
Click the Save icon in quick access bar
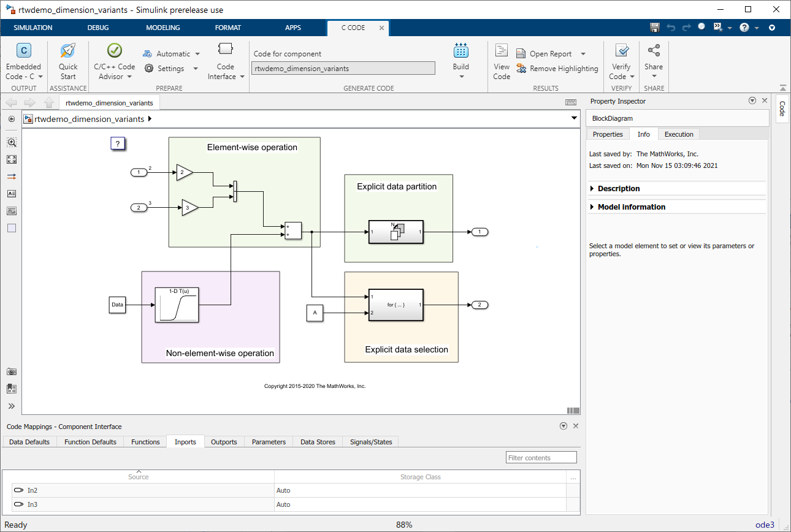tap(654, 28)
